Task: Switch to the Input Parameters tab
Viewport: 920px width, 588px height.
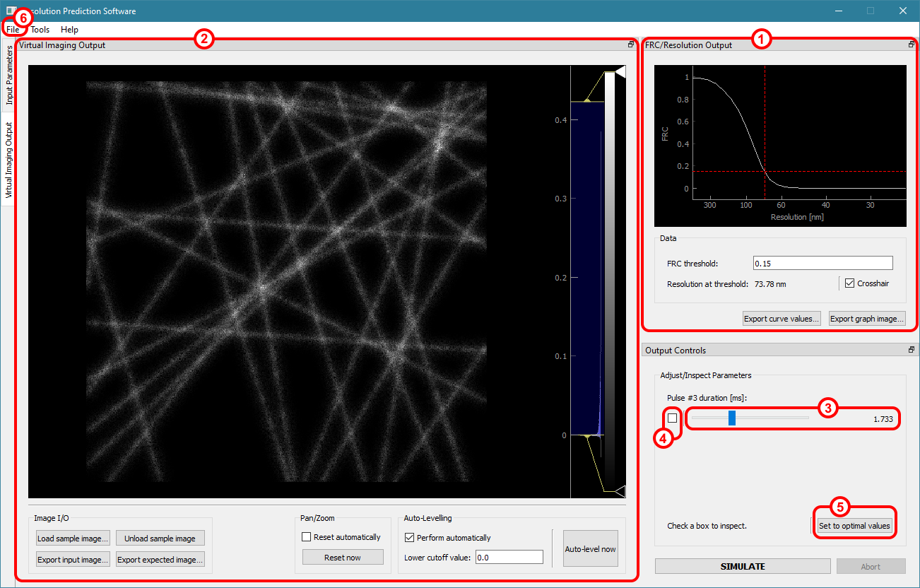Action: 9,75
